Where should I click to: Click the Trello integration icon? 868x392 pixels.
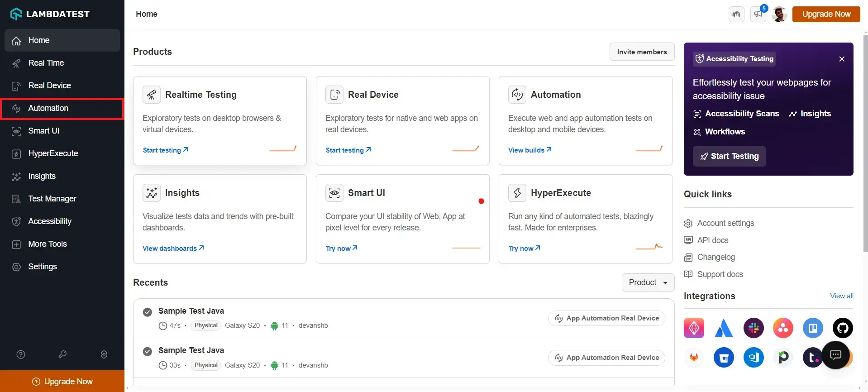[813, 328]
